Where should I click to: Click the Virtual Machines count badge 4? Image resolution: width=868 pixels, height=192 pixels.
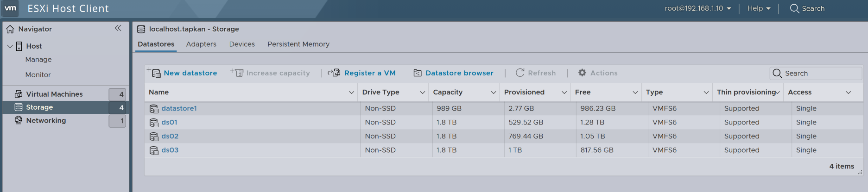(x=117, y=94)
